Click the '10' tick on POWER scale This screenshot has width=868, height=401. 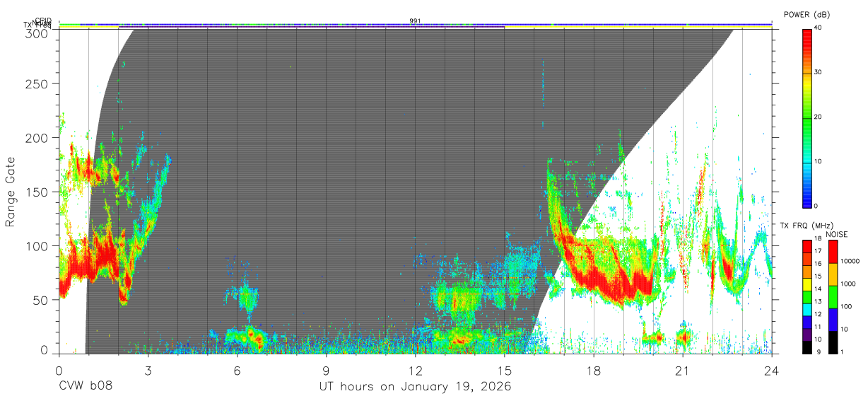(819, 162)
